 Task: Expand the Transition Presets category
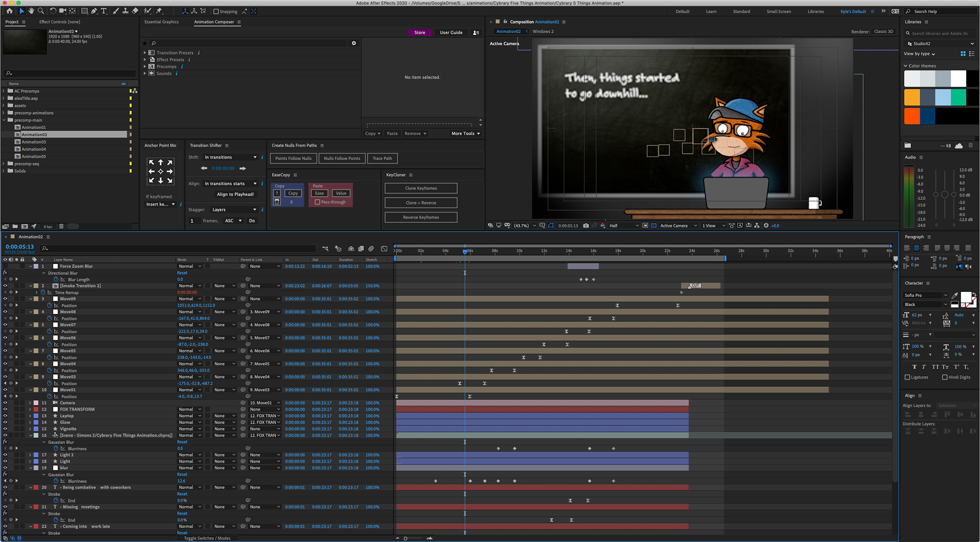pyautogui.click(x=145, y=53)
